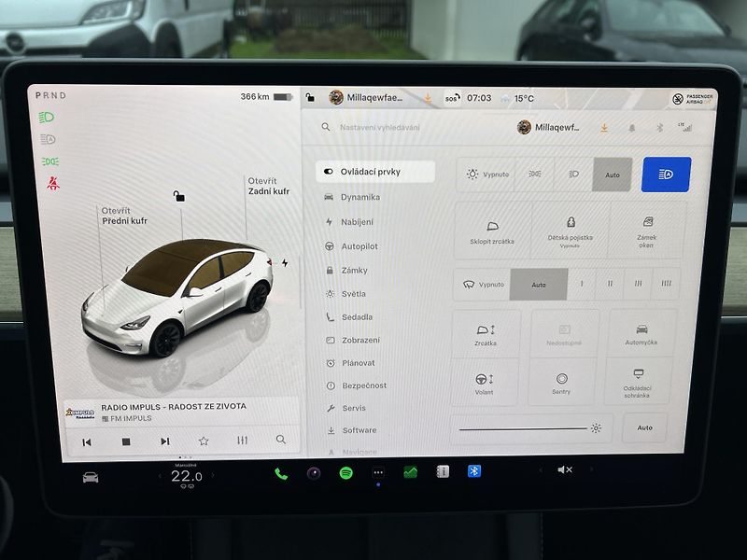Launch Spotify from the bottom dock

tap(345, 473)
